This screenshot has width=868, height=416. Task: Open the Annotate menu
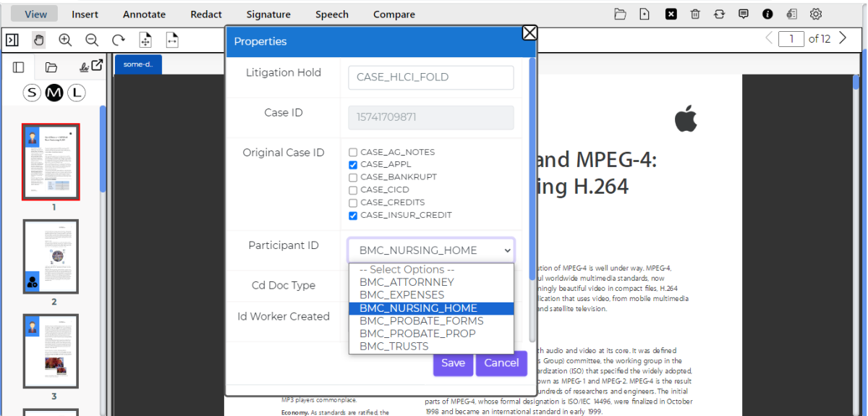coord(144,14)
